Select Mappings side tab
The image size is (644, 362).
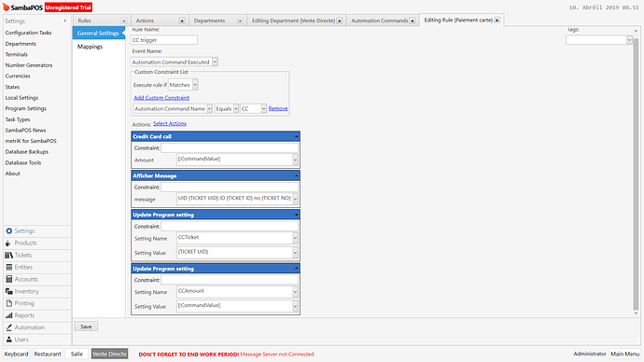[x=90, y=47]
